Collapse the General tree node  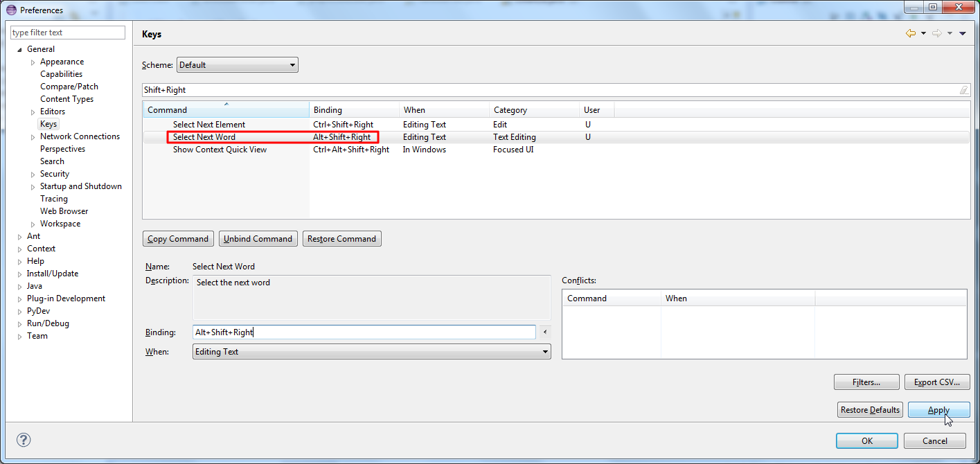tap(19, 49)
